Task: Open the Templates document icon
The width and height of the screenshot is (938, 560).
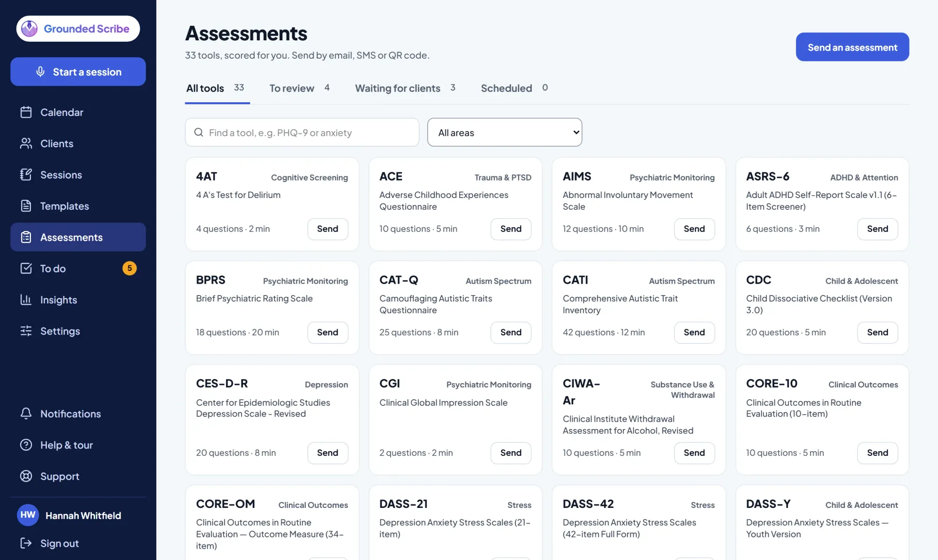Action: point(26,206)
